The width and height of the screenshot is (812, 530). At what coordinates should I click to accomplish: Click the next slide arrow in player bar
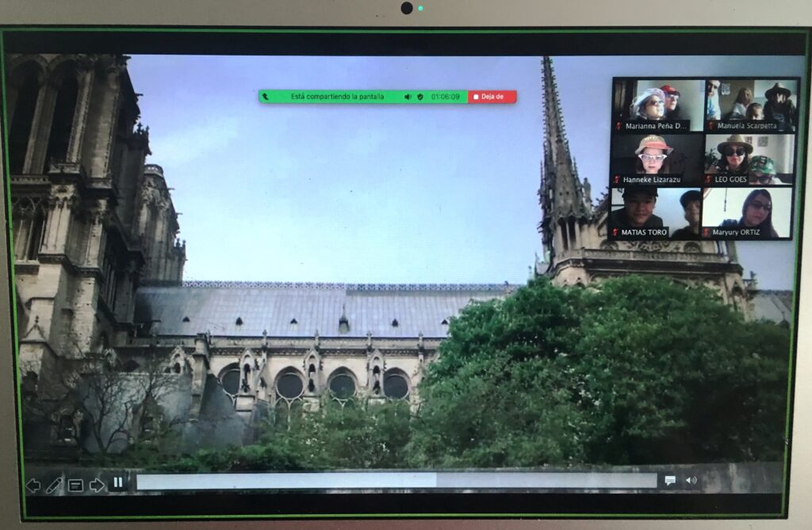click(x=97, y=486)
